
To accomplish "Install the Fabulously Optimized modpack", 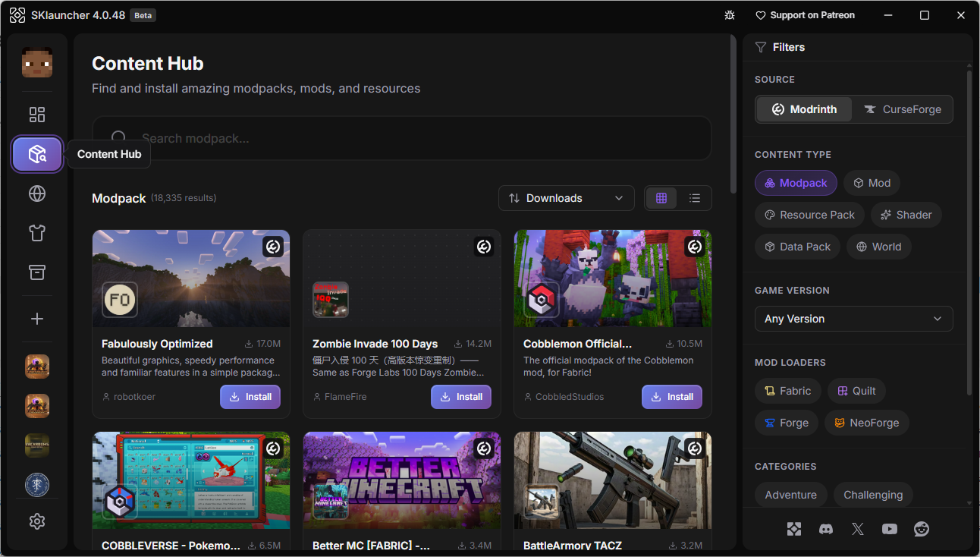I will (x=250, y=397).
